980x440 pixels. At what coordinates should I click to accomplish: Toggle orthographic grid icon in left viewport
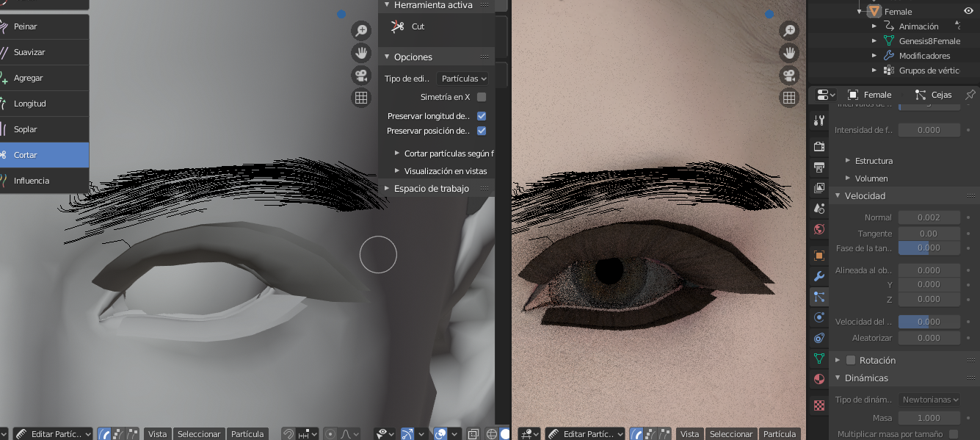point(360,98)
